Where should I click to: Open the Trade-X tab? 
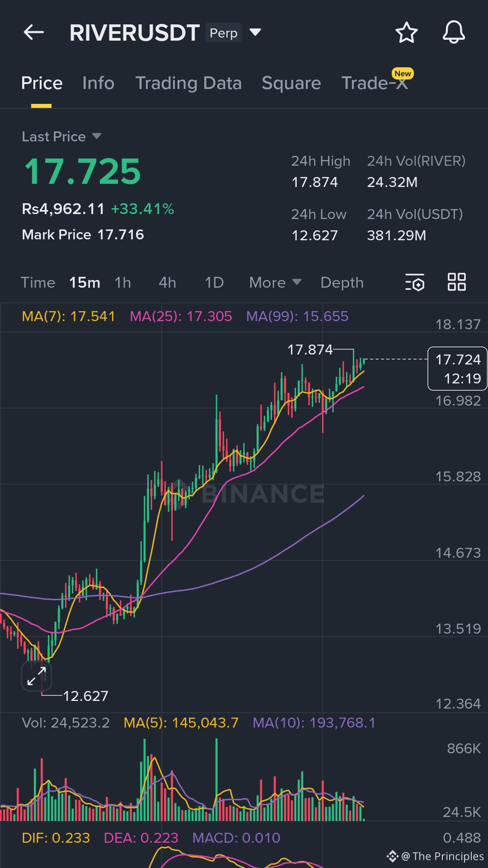375,83
